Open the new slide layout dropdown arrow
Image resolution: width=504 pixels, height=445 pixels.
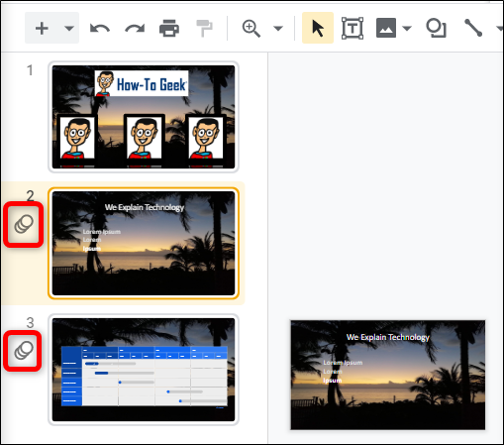69,28
